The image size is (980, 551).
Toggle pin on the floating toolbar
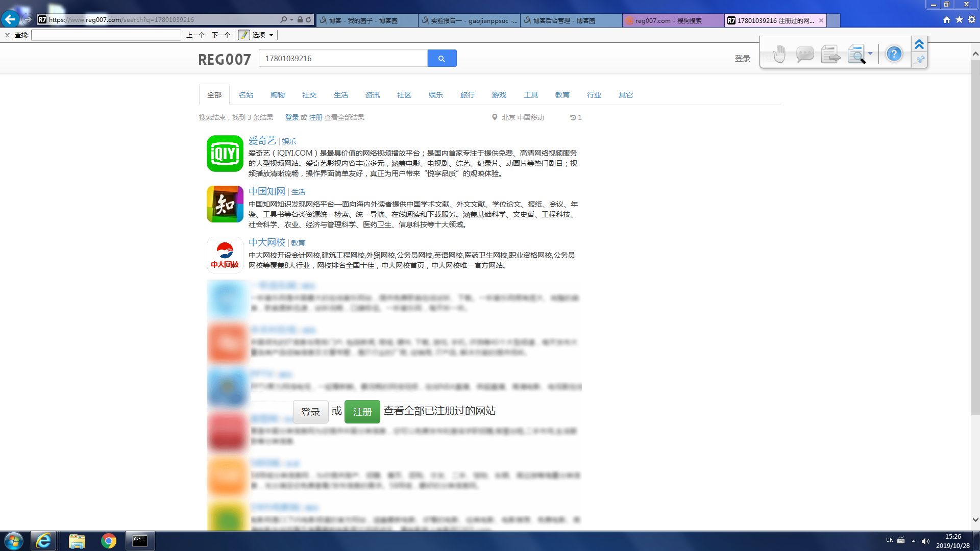point(920,60)
